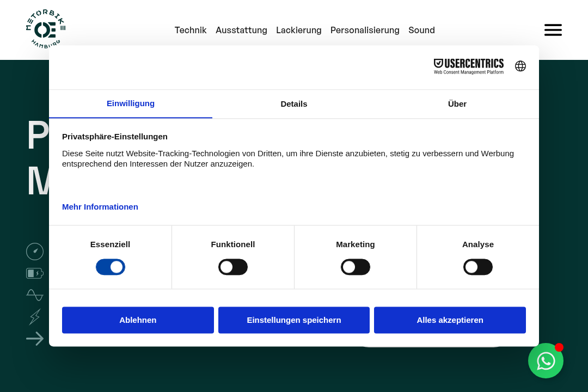Switch to the Einwilligung tab

[x=131, y=104]
